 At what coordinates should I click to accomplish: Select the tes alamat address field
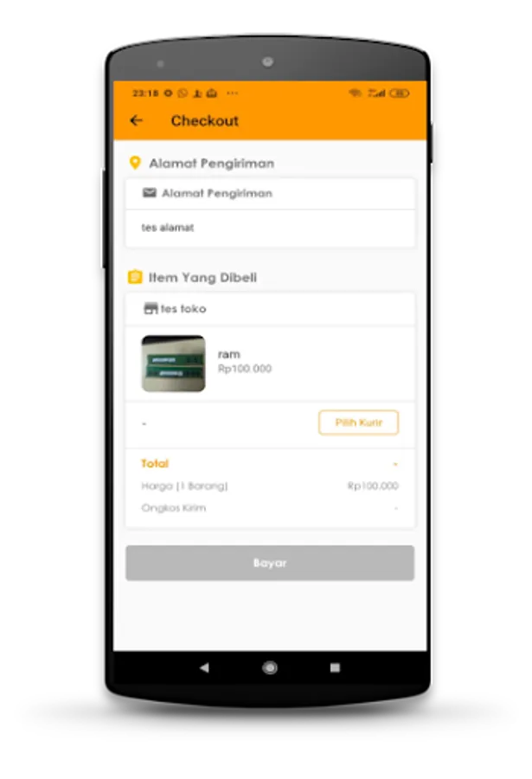tap(270, 228)
